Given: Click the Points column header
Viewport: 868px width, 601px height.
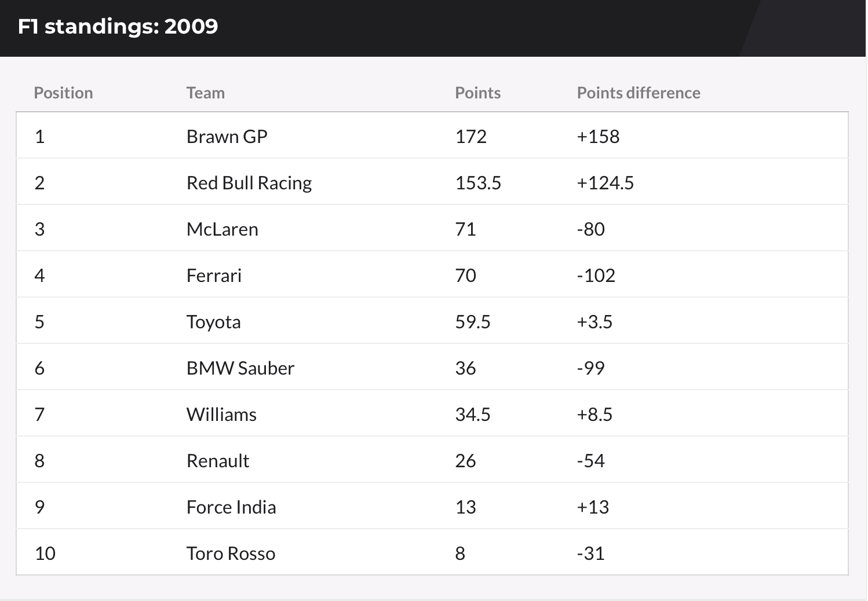Looking at the screenshot, I should 477,93.
